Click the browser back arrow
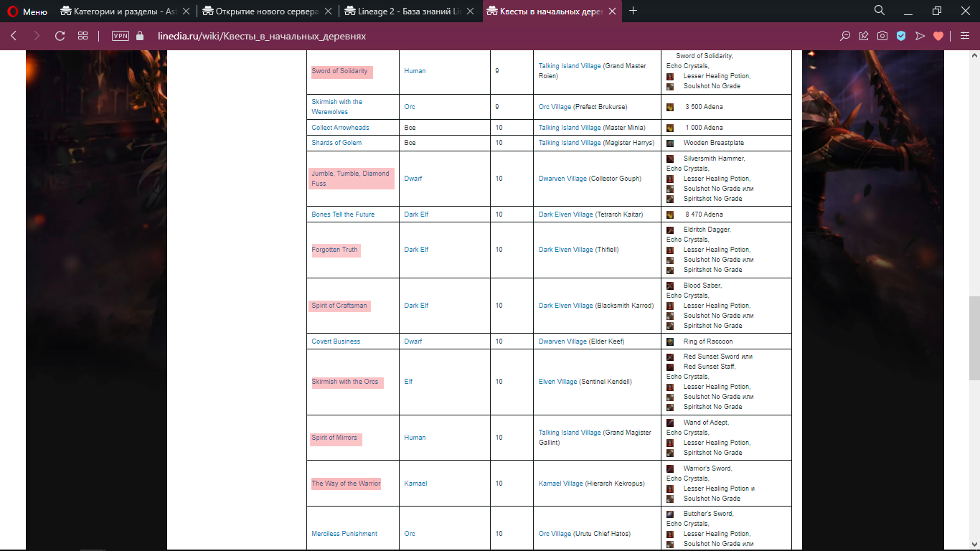Viewport: 980px width, 551px height. [14, 36]
